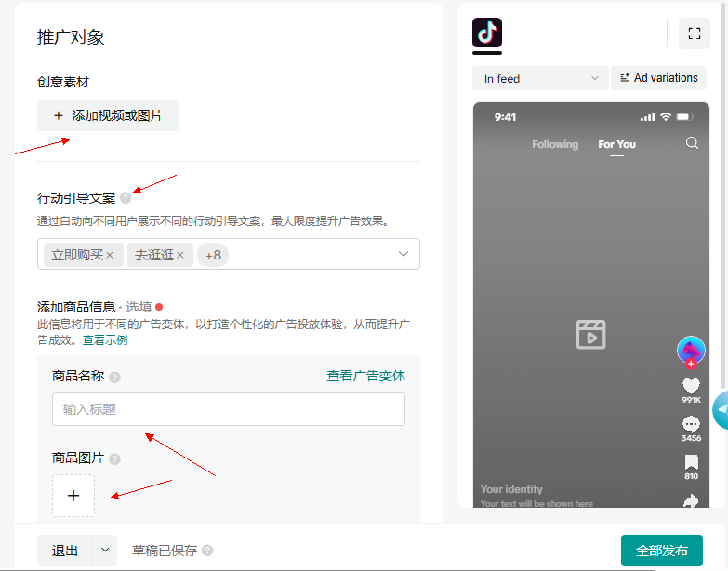
Task: Expand preview to fullscreen
Action: tap(694, 33)
